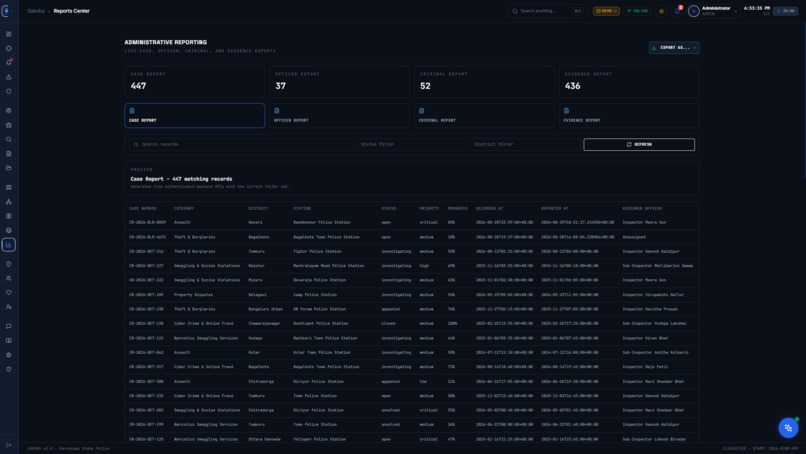The image size is (806, 454).
Task: Click the Evidence Report 436 stat card
Action: click(629, 81)
